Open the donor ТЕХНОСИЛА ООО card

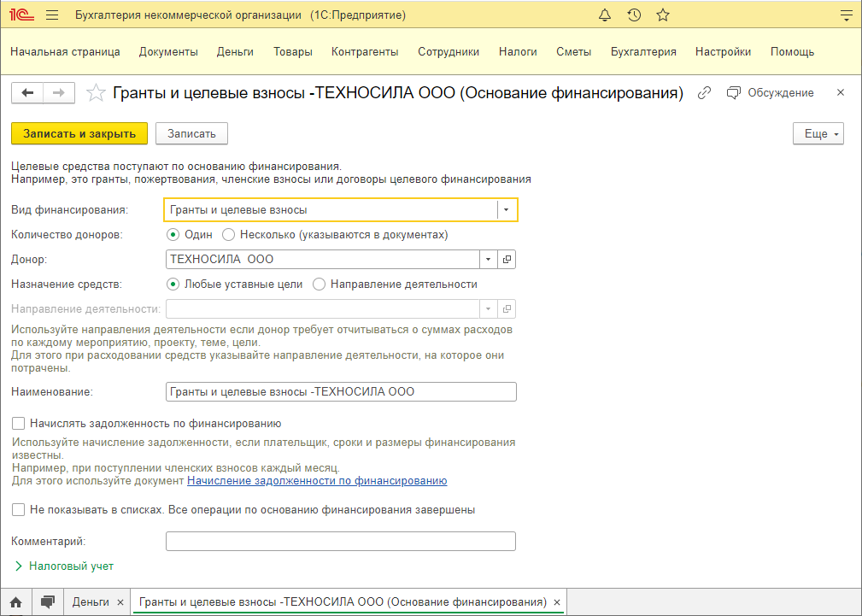tap(507, 259)
